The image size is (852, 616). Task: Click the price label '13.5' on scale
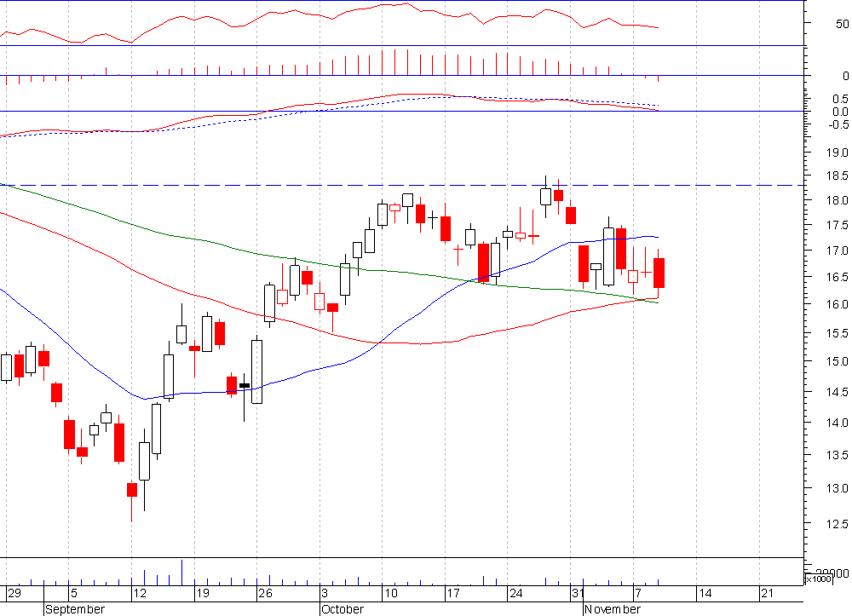(x=837, y=455)
